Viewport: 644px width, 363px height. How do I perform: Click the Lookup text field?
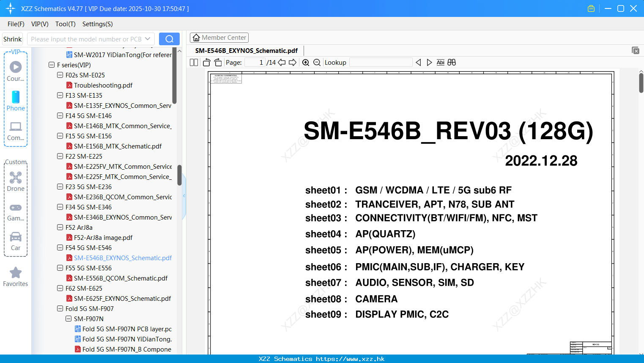[x=381, y=63]
